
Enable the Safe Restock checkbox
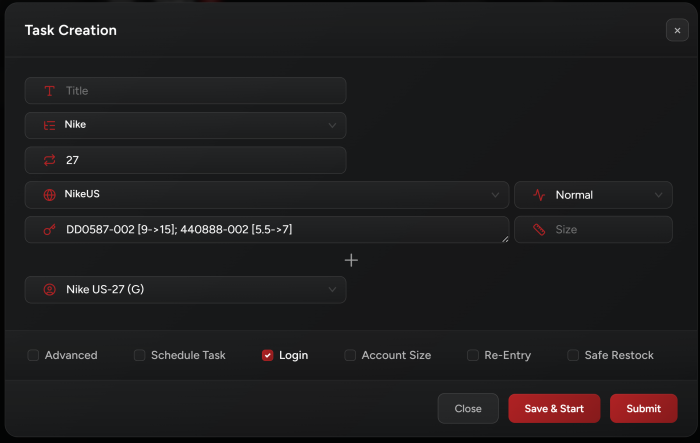(x=573, y=355)
